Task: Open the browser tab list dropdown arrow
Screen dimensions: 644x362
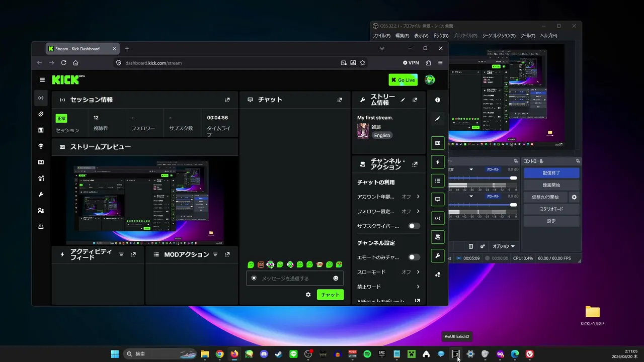Action: tap(382, 49)
